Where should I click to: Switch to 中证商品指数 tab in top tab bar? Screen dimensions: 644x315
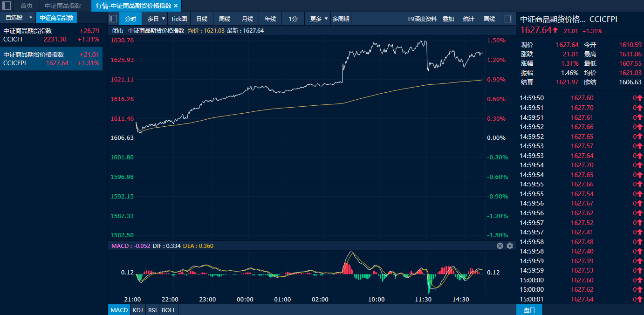63,6
